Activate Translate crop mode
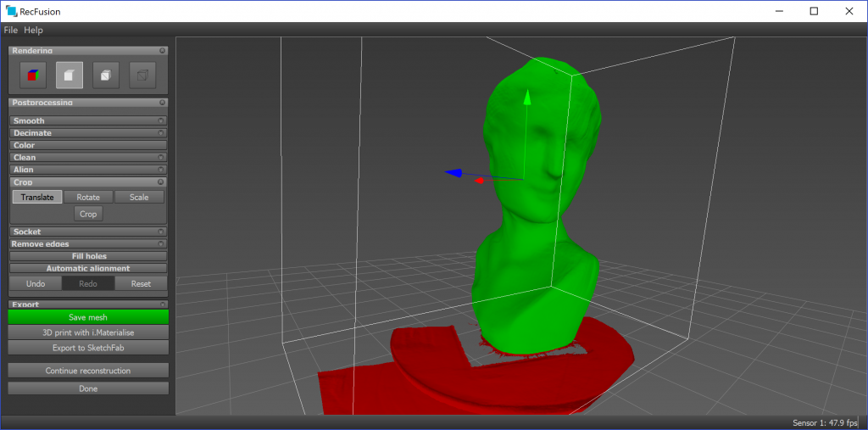This screenshot has height=430, width=868. (x=37, y=197)
